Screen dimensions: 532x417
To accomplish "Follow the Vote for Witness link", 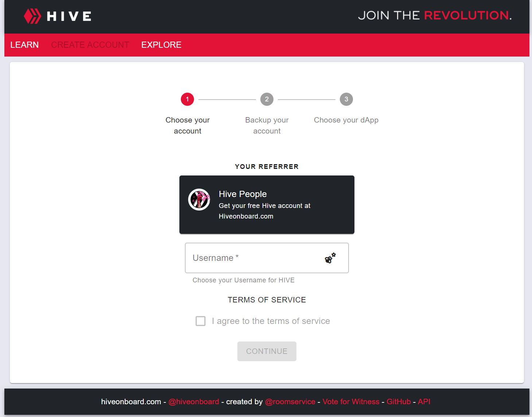I will point(351,402).
